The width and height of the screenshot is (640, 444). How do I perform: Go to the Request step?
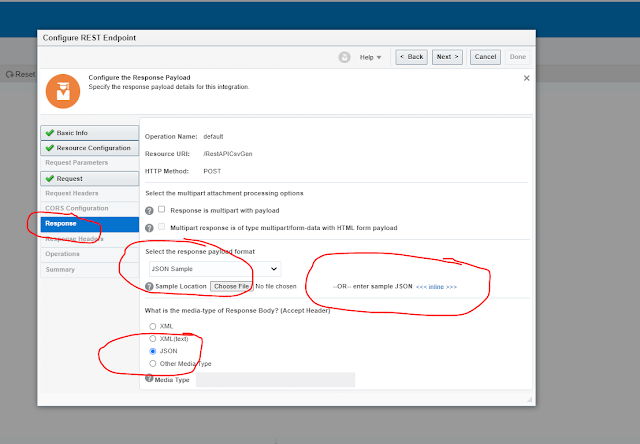[89, 178]
